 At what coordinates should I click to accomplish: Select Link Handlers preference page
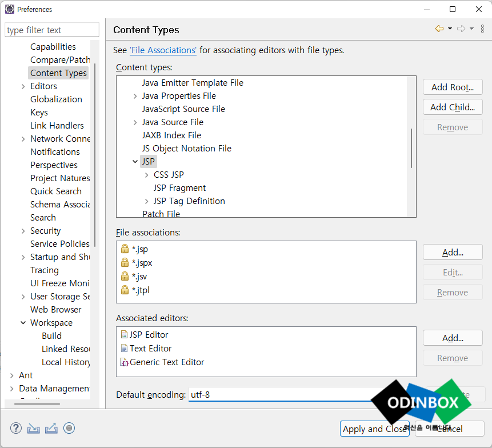(x=57, y=126)
